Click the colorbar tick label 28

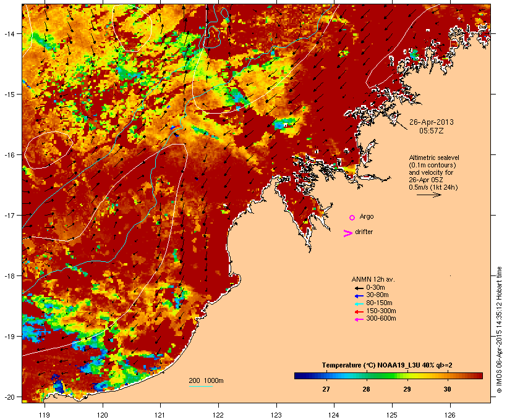click(x=366, y=389)
